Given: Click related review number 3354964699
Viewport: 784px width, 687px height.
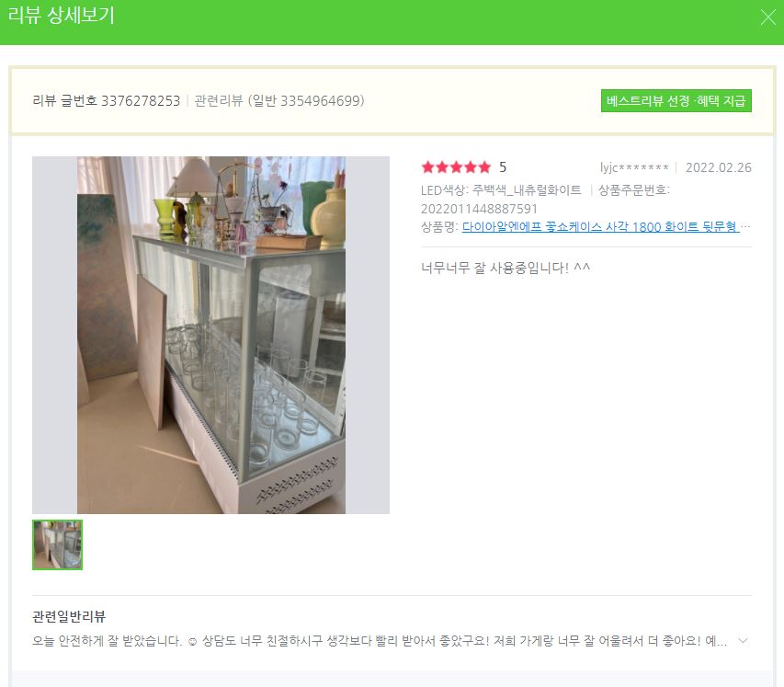Looking at the screenshot, I should [x=320, y=100].
